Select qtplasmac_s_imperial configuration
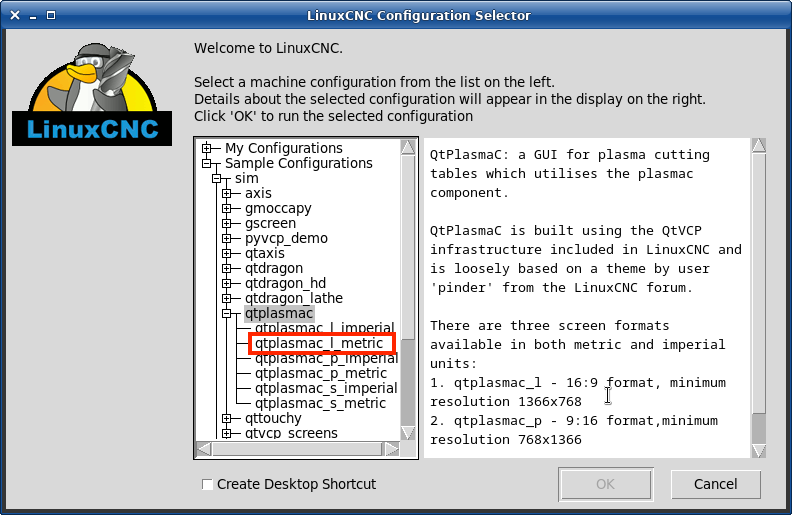 (x=326, y=388)
